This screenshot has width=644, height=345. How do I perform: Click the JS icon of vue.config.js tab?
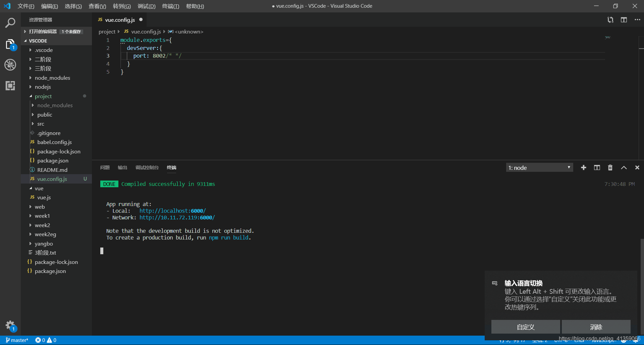click(x=100, y=20)
